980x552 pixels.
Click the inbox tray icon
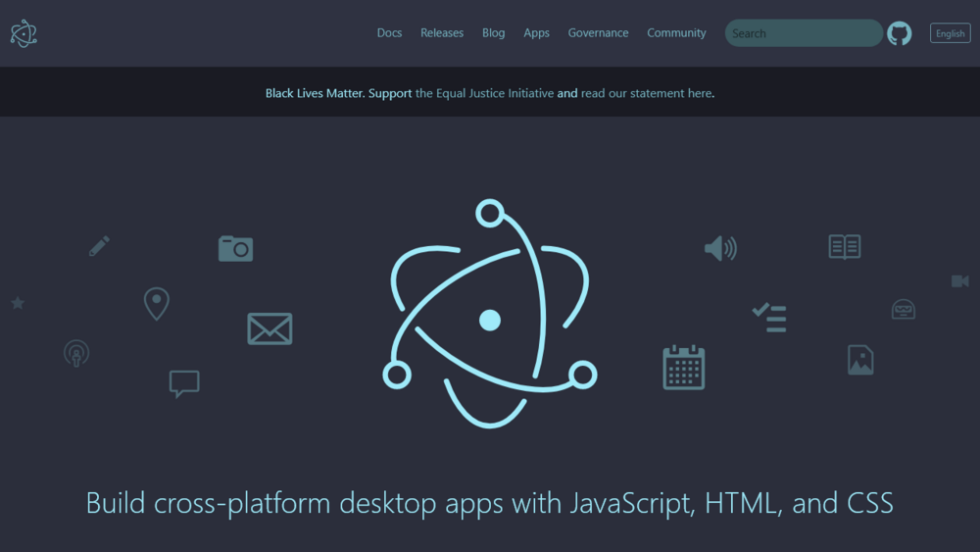[x=904, y=310]
